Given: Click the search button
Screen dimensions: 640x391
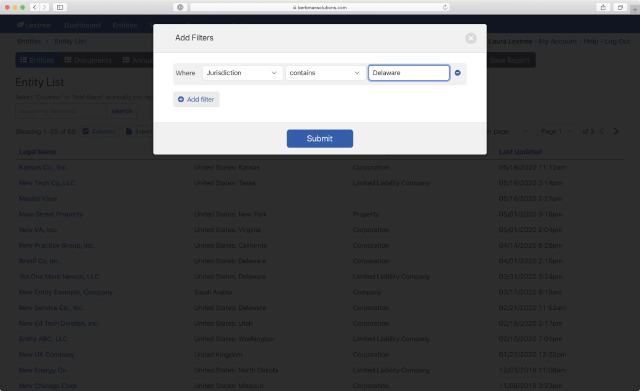Looking at the screenshot, I should [122, 111].
